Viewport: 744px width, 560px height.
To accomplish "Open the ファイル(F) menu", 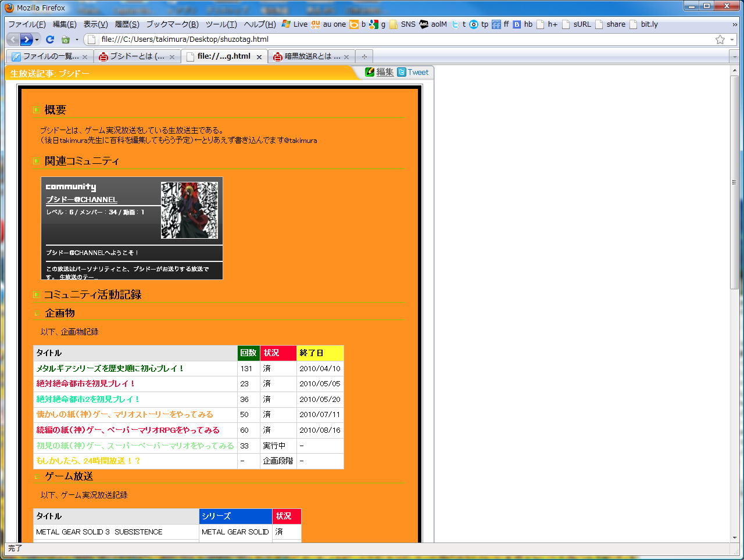I will [x=27, y=24].
